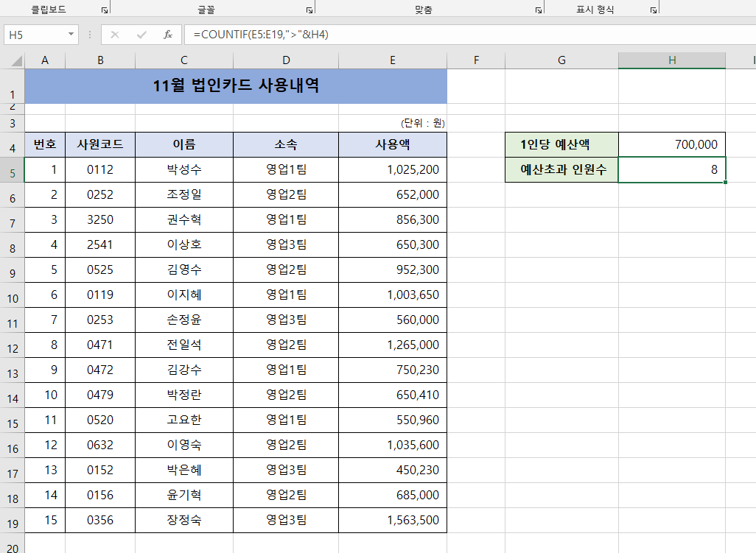Click the 소속 header cell
The width and height of the screenshot is (756, 553).
(286, 144)
